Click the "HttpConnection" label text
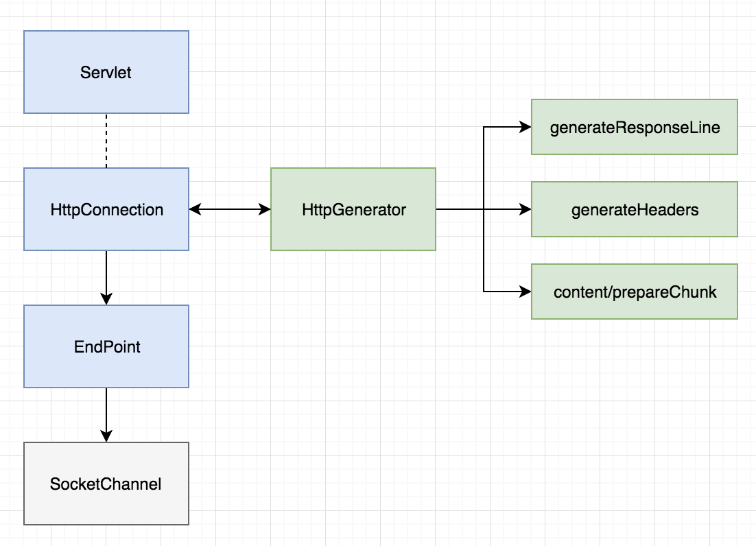This screenshot has width=756, height=546. coord(107,210)
